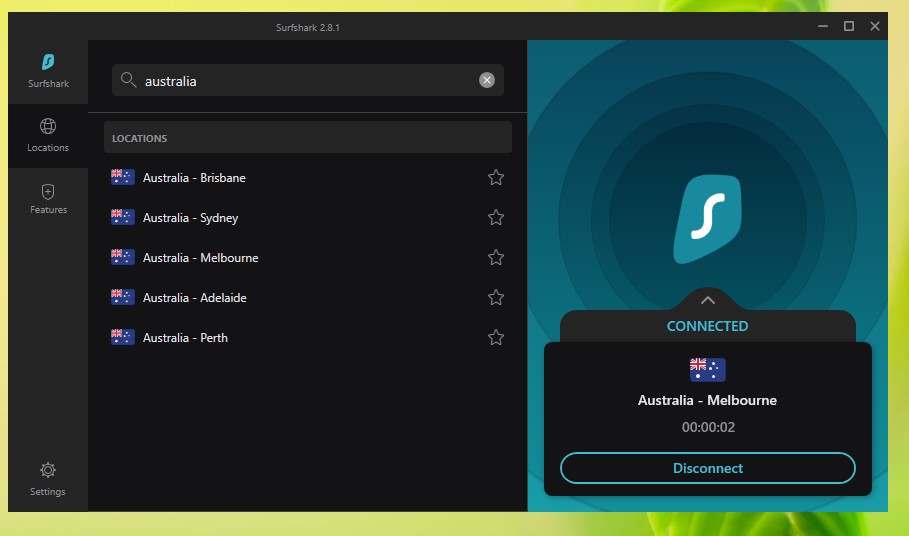
Task: Open the Surfshark home tab in sidebar
Action: (48, 71)
